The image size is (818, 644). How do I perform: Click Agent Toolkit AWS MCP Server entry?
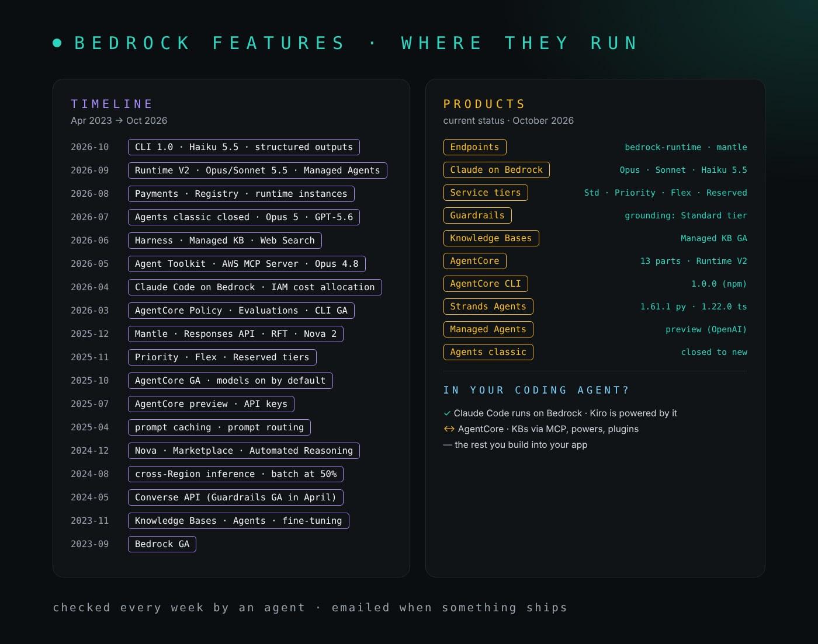click(247, 264)
